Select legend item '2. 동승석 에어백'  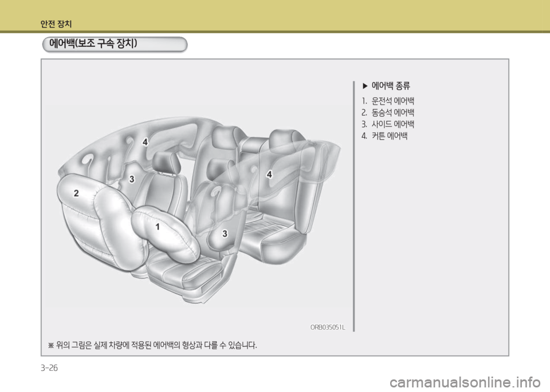point(388,113)
